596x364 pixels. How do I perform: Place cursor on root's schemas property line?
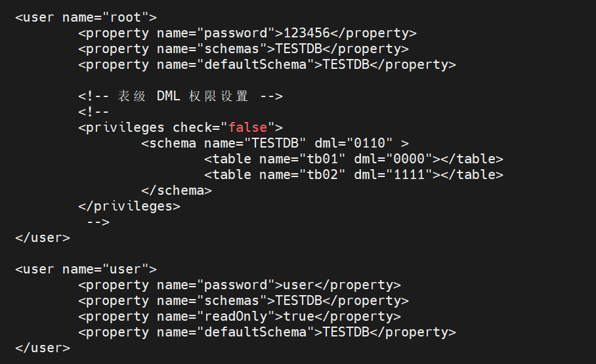(x=243, y=49)
